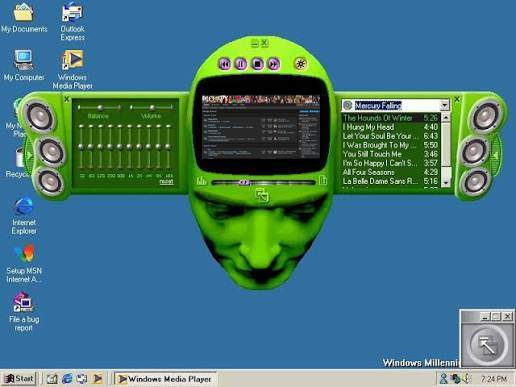Select I'm So Happy I Can't S... track

point(390,163)
